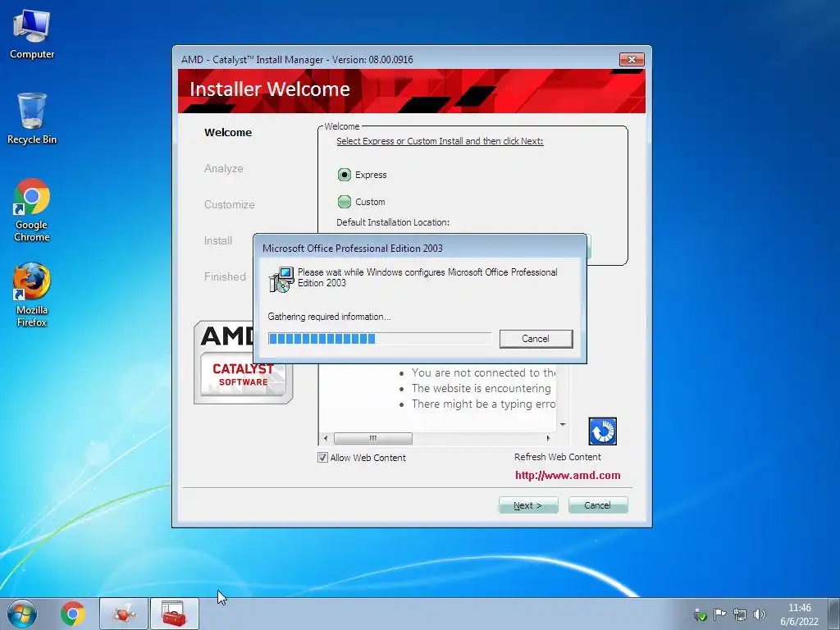Screen dimensions: 840x630
Task: Open the Windows Start menu
Action: pyautogui.click(x=22, y=614)
